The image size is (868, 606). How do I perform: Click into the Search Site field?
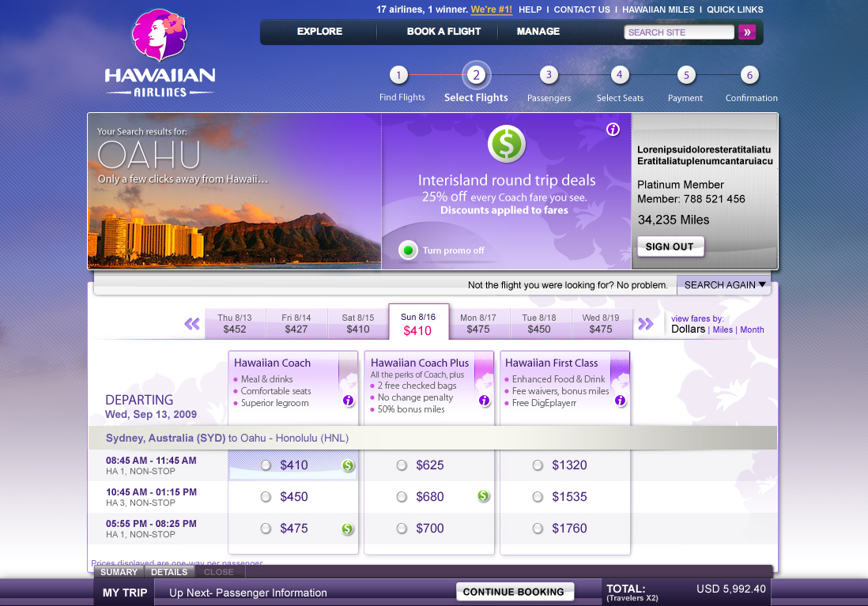679,32
